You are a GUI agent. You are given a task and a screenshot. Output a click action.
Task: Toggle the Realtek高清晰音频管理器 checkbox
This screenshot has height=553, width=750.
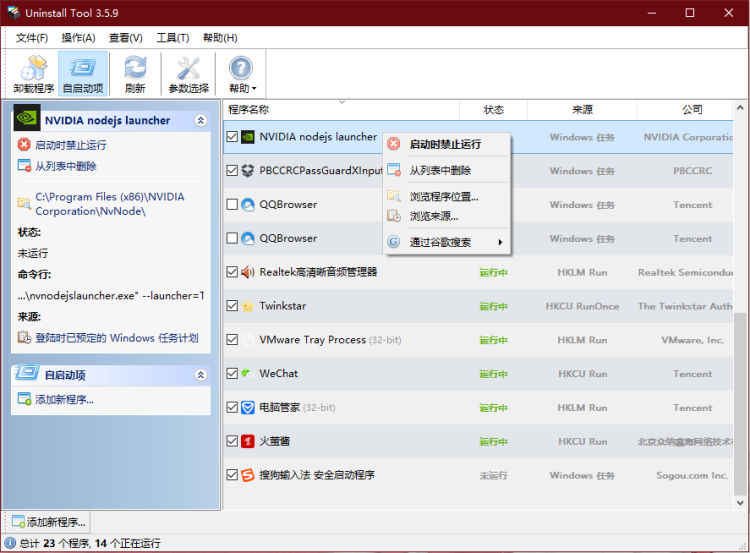232,272
